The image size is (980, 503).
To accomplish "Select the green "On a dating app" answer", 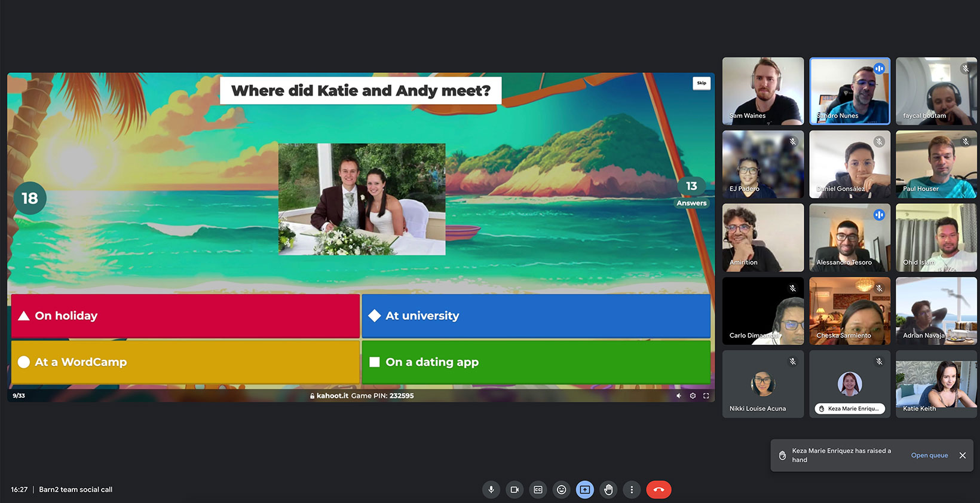I will point(535,362).
